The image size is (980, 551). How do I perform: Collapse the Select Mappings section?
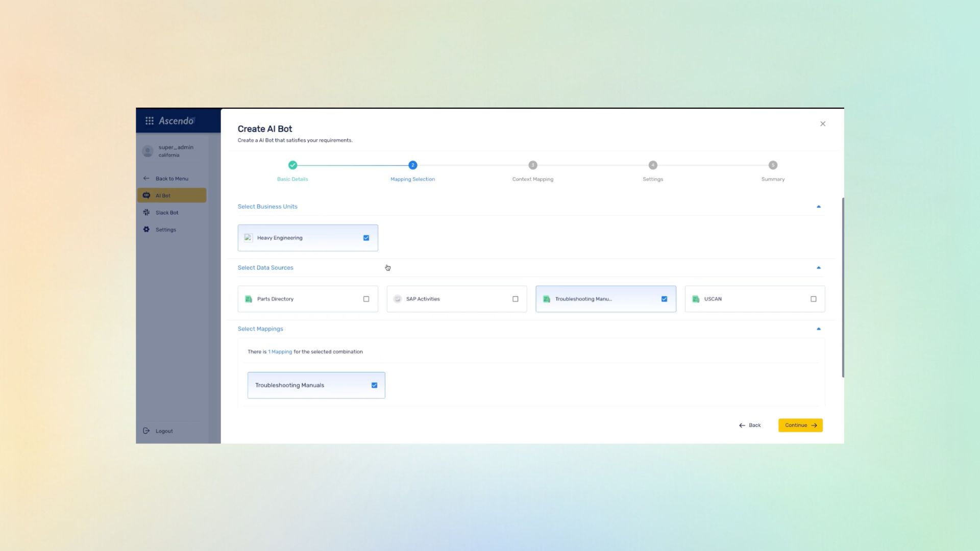[x=818, y=329]
